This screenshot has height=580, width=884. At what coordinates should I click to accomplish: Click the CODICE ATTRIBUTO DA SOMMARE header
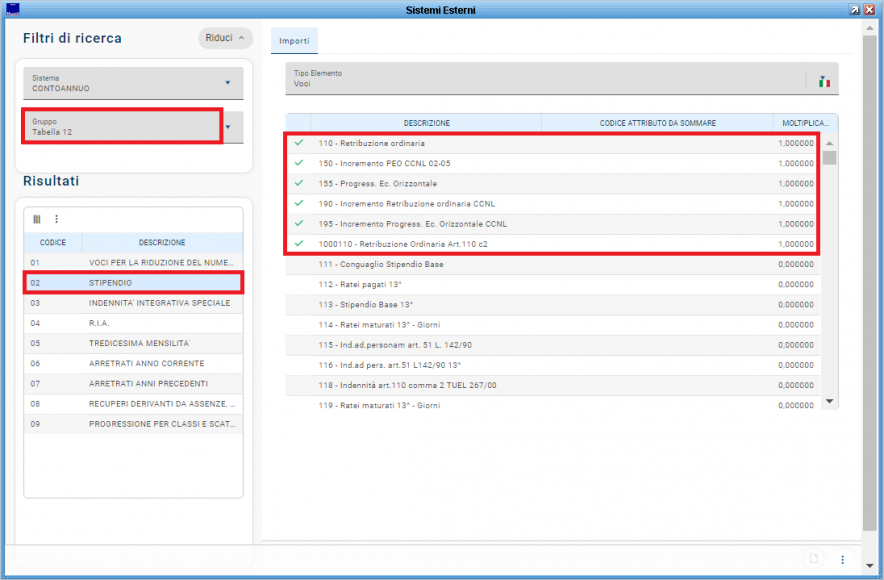(x=657, y=123)
